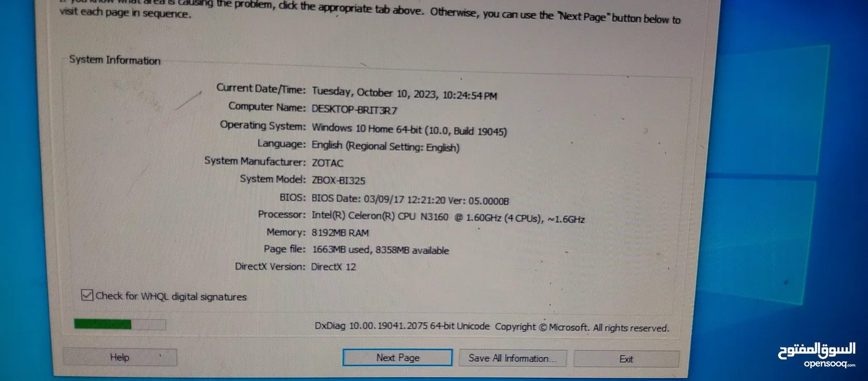Click the Processor label
The image size is (868, 381).
pyautogui.click(x=282, y=214)
